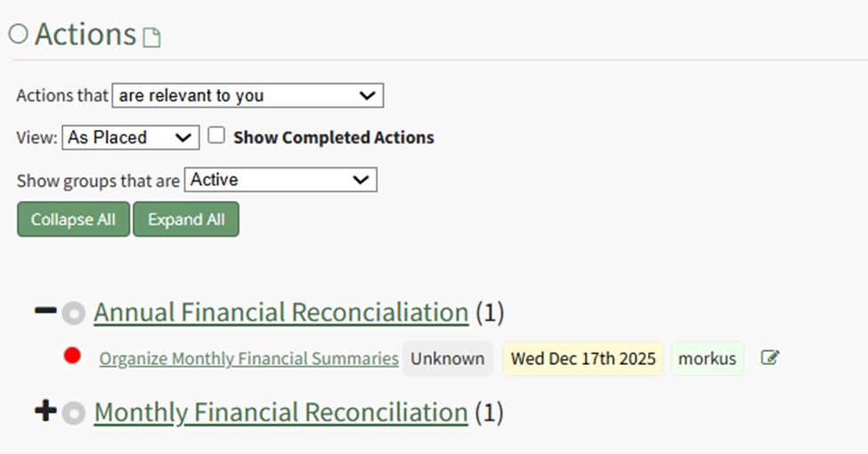Open the Annual Financial Reconcialiation group link
The width and height of the screenshot is (868, 454).
coord(280,312)
